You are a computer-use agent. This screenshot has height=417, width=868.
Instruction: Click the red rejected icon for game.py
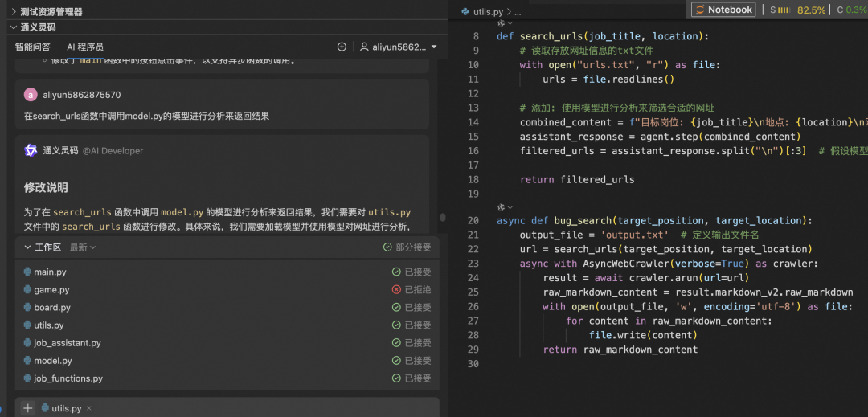click(396, 289)
